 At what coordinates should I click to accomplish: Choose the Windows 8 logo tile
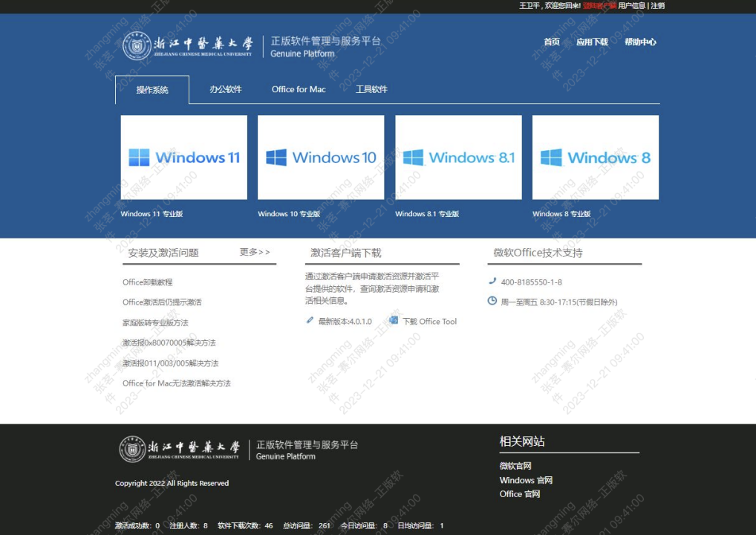(x=595, y=158)
